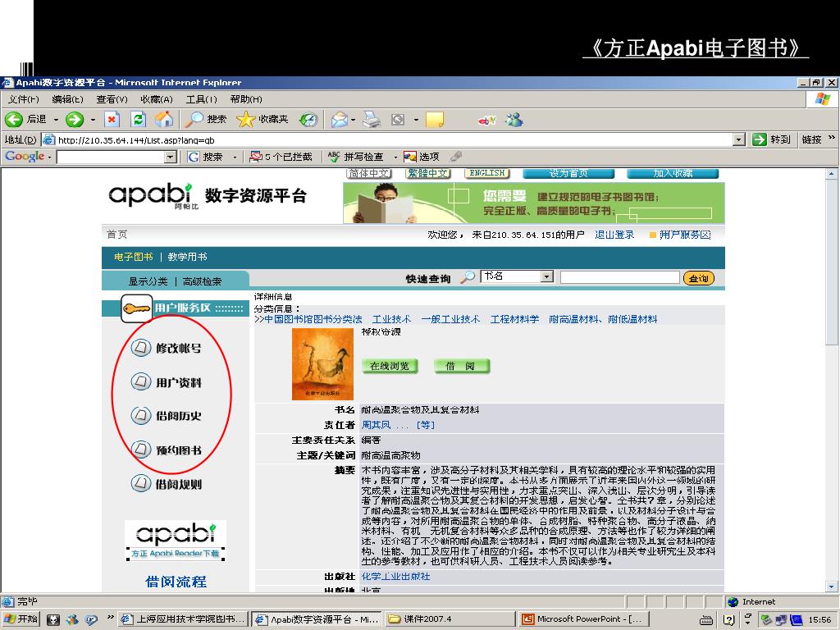
Task: Expand the links toolbar chevron
Action: pyautogui.click(x=832, y=138)
